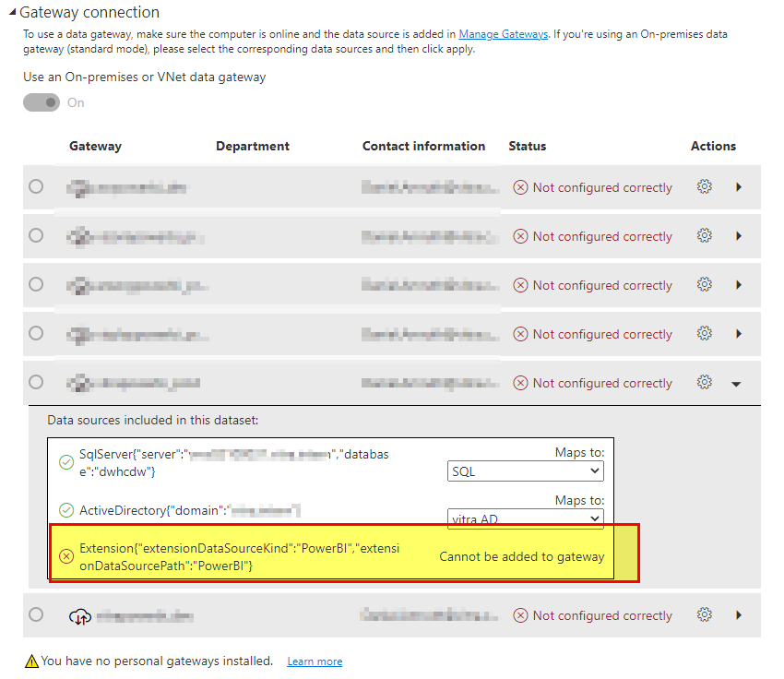Click 'You have no personal gateways installed.' text
This screenshot has width=784, height=679.
[x=157, y=661]
